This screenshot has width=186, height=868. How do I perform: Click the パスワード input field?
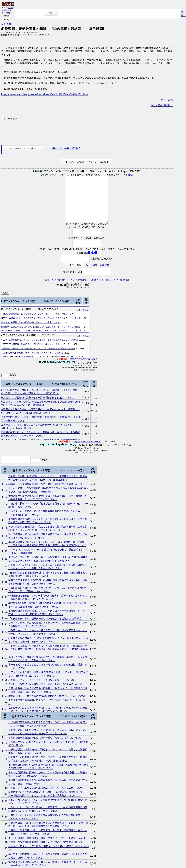[x=87, y=243]
